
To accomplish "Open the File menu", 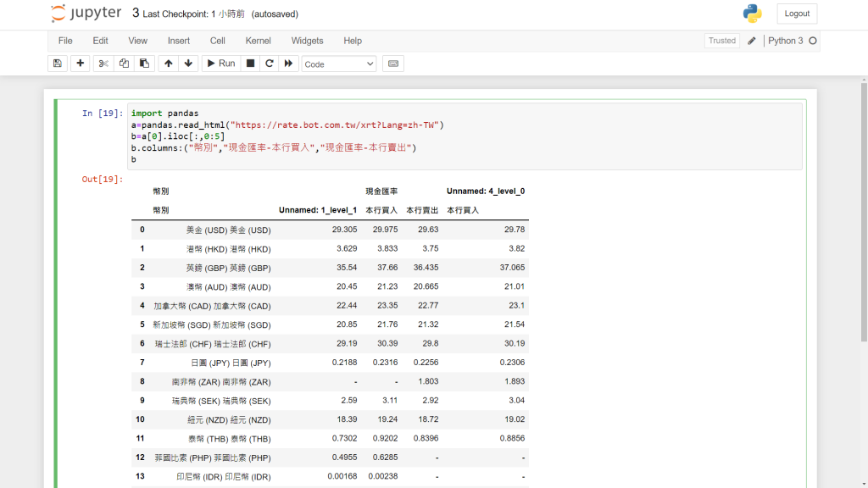I will [x=65, y=41].
